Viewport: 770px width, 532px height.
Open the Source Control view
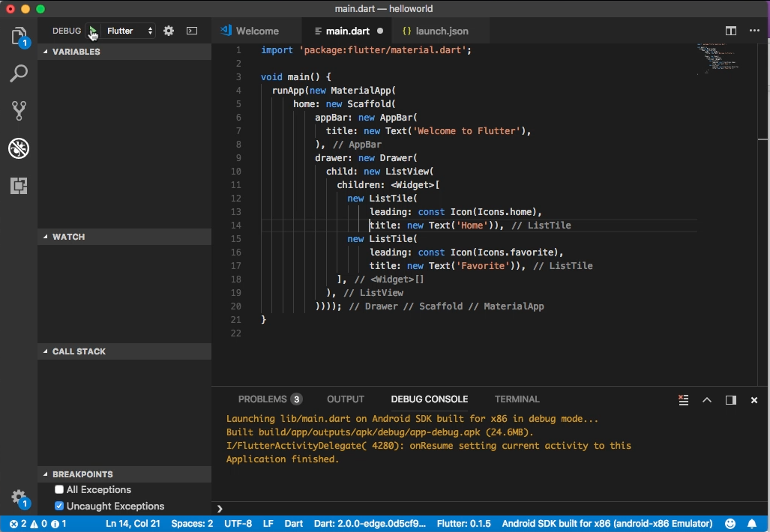19,111
